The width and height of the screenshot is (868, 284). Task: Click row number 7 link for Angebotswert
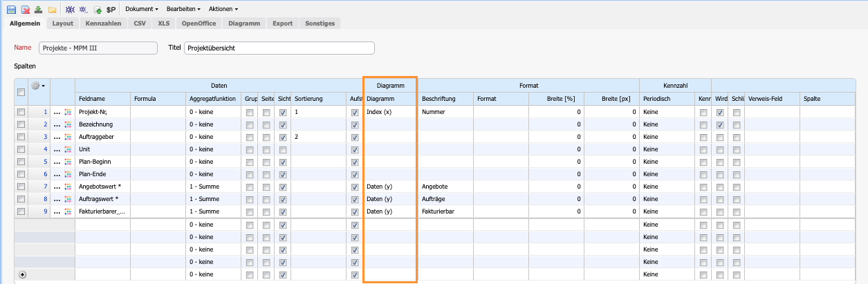46,187
